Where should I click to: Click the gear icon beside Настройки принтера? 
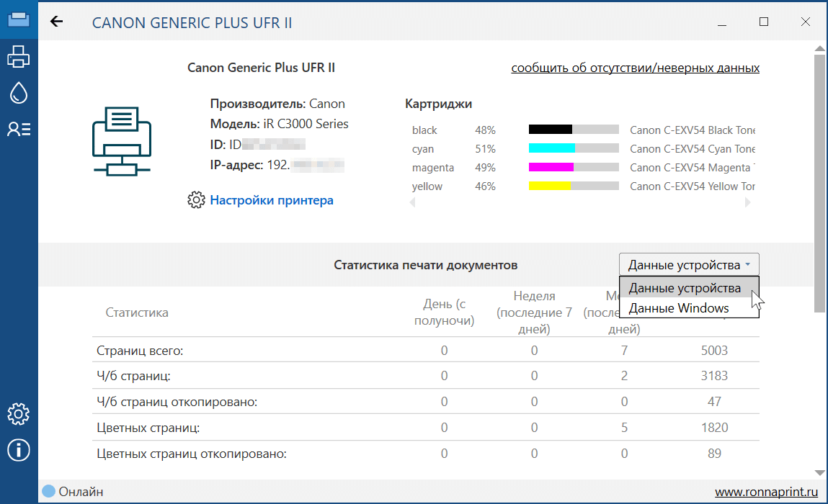click(196, 200)
